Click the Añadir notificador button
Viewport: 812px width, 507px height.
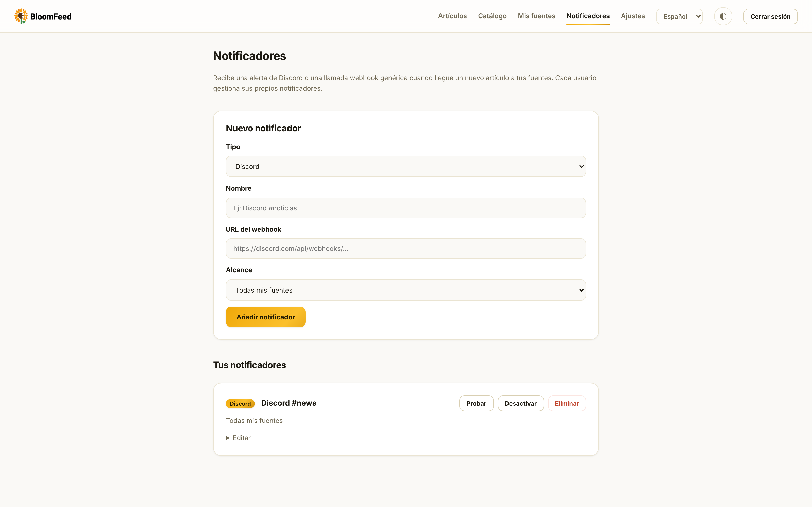pos(265,317)
